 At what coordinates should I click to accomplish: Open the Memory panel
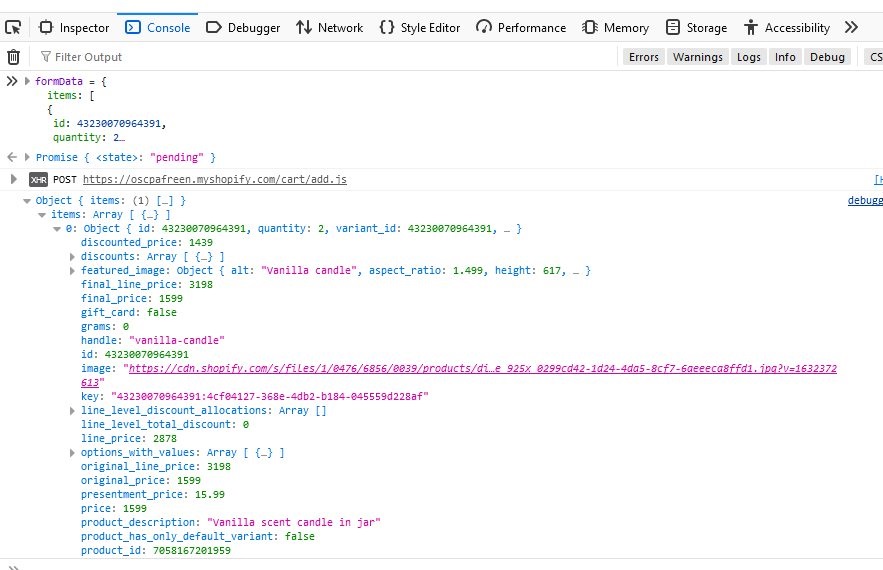pos(616,28)
